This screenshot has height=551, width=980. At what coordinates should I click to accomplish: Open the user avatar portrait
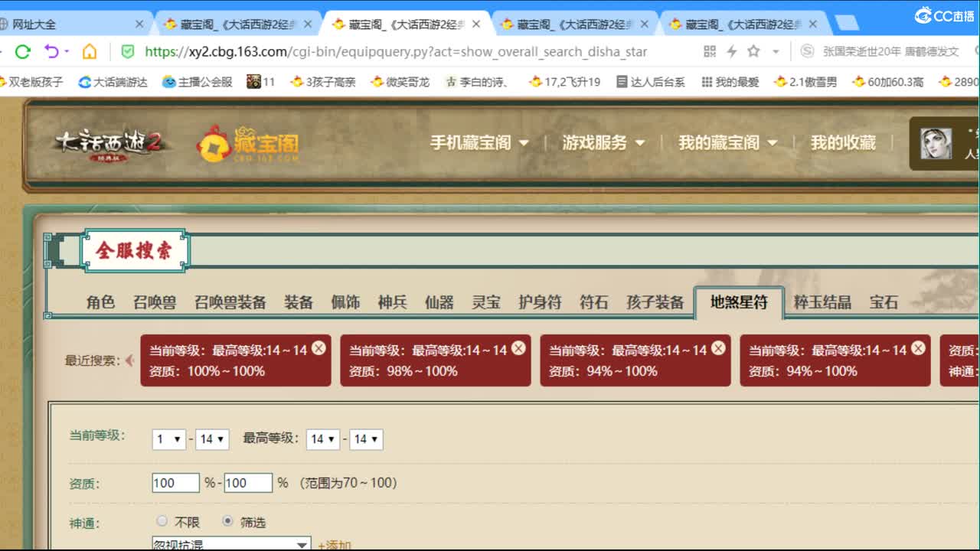pyautogui.click(x=936, y=143)
